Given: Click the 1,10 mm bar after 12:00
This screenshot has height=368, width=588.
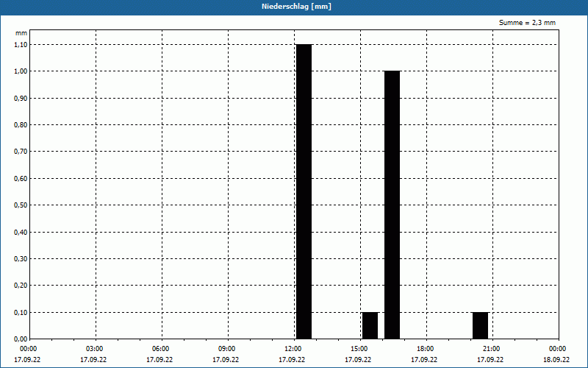Looking at the screenshot, I should 304,191.
